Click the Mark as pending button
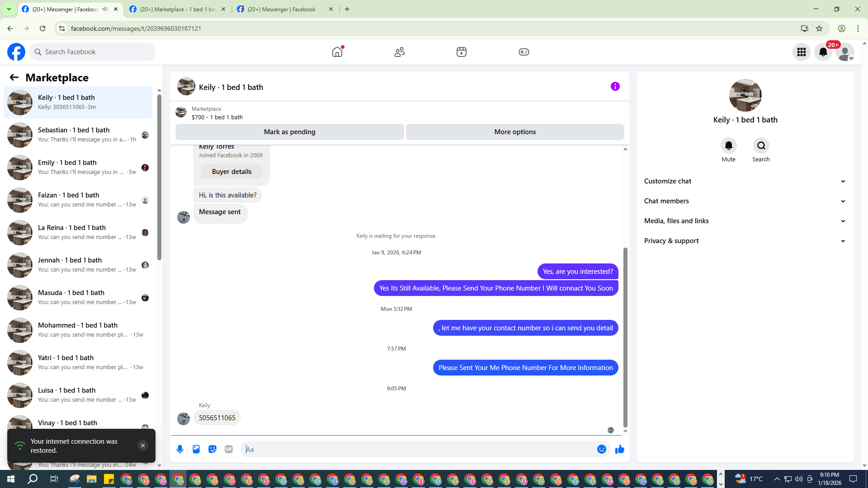 click(289, 132)
